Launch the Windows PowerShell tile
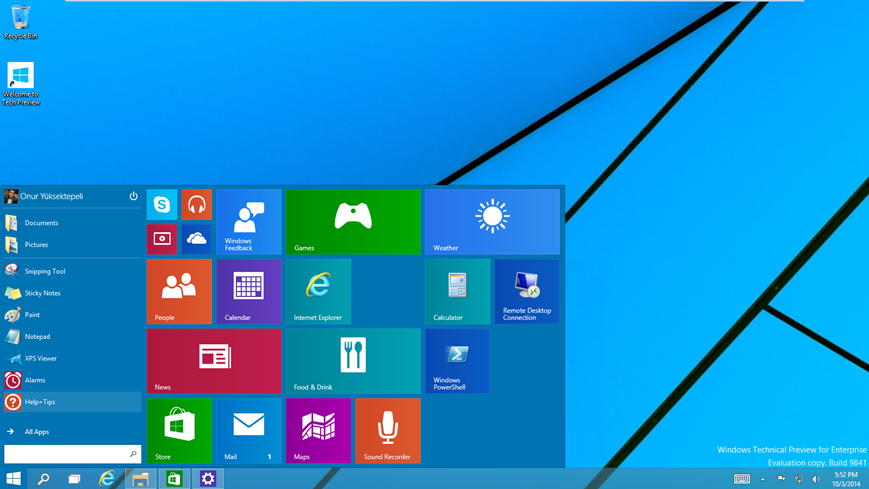 pyautogui.click(x=457, y=361)
